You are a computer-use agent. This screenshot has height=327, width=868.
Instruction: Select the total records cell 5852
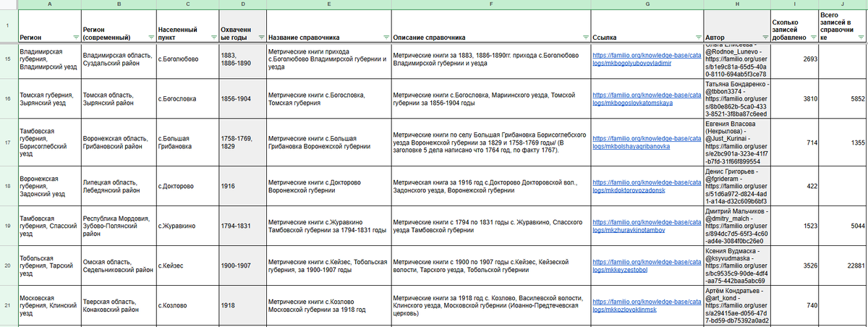pyautogui.click(x=843, y=99)
